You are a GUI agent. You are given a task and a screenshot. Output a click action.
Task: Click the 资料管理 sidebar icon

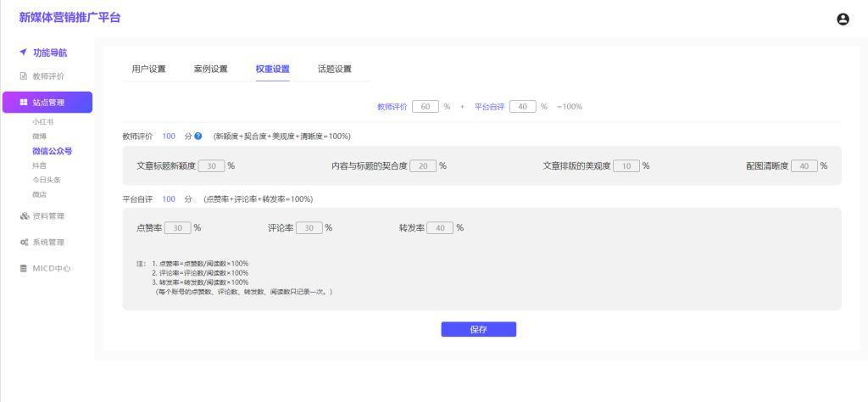click(x=24, y=216)
